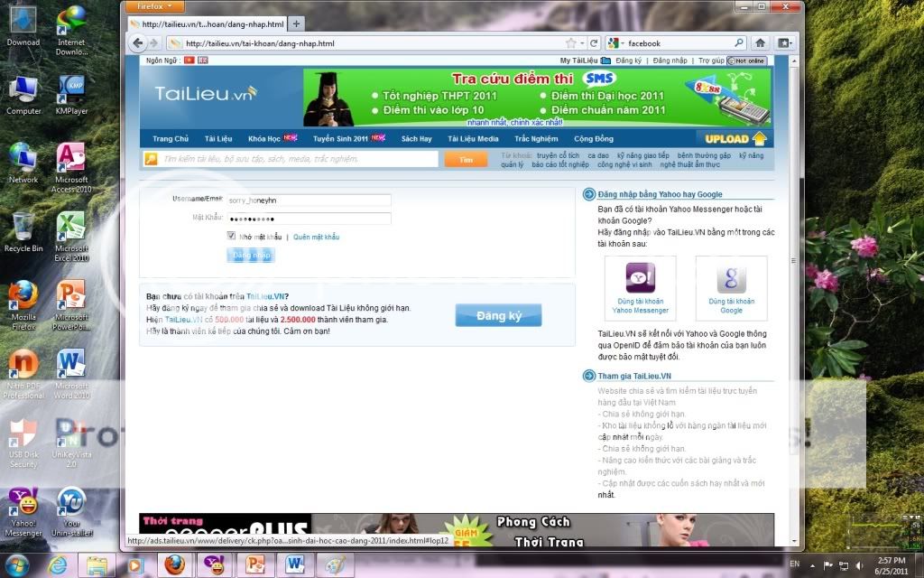This screenshot has width=924, height=578.
Task: Open the Cộng Đồng menu item
Action: [x=594, y=138]
